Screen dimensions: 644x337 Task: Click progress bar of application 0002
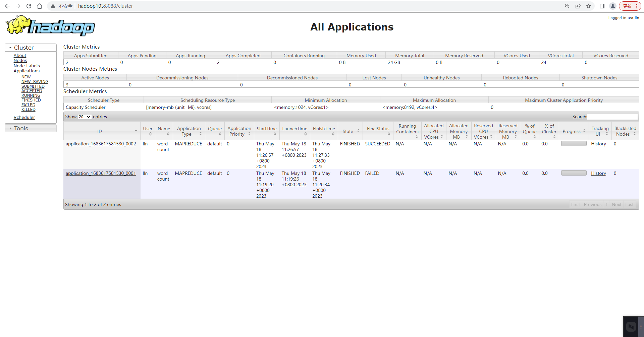574,144
